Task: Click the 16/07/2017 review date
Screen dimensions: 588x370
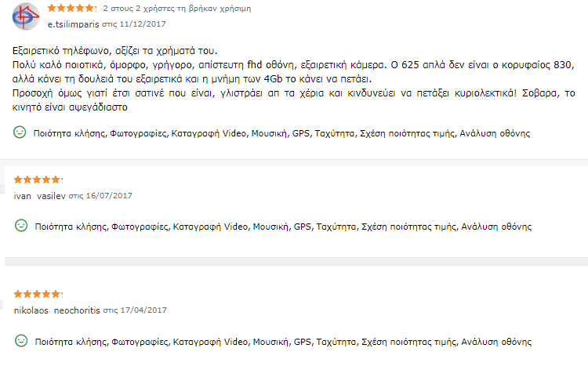Action: [x=111, y=195]
